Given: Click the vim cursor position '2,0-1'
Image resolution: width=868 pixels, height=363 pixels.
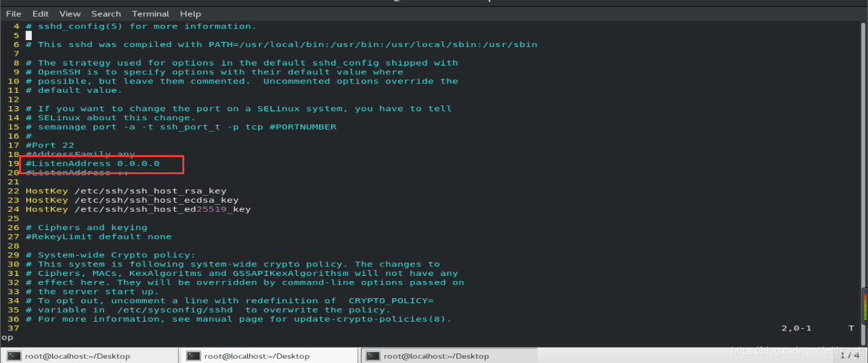Looking at the screenshot, I should 796,328.
